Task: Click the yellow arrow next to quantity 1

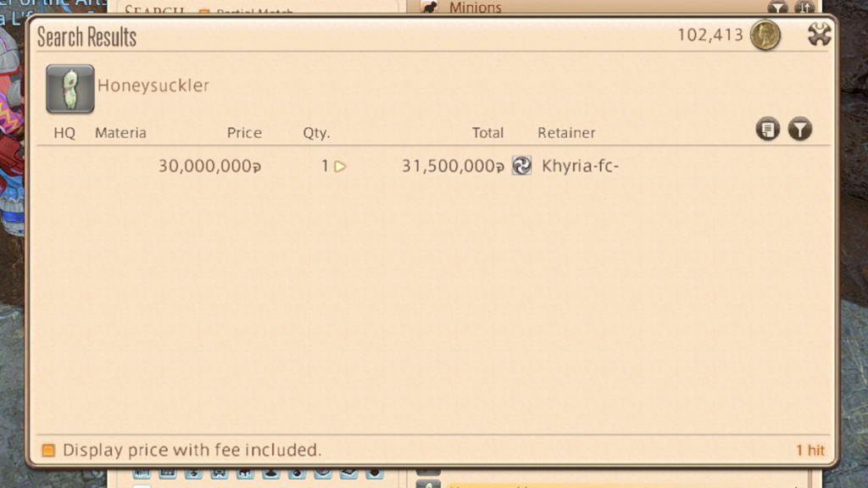Action: pyautogui.click(x=340, y=167)
